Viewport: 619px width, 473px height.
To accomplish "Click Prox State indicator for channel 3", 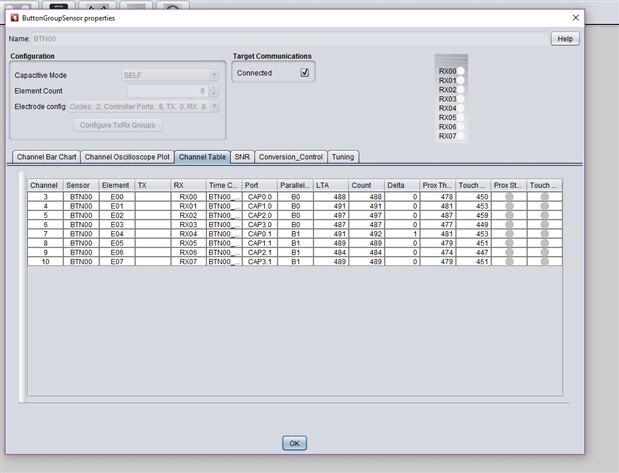I will point(509,198).
